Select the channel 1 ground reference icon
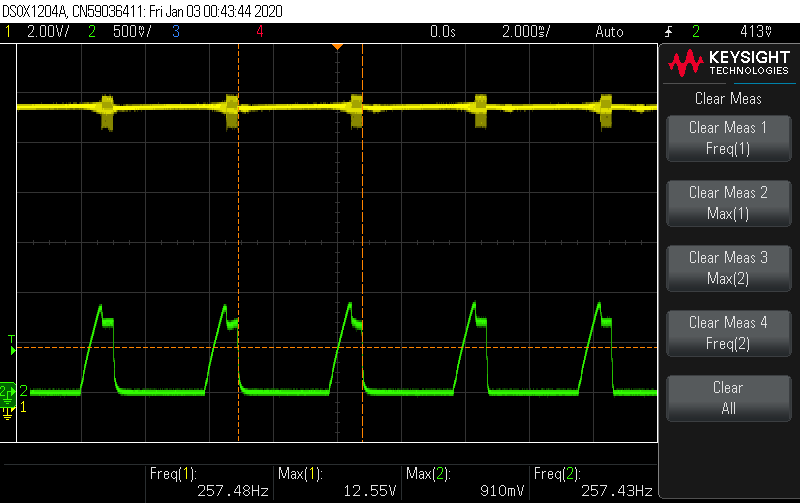Viewport: 800px width, 503px height. click(7, 412)
